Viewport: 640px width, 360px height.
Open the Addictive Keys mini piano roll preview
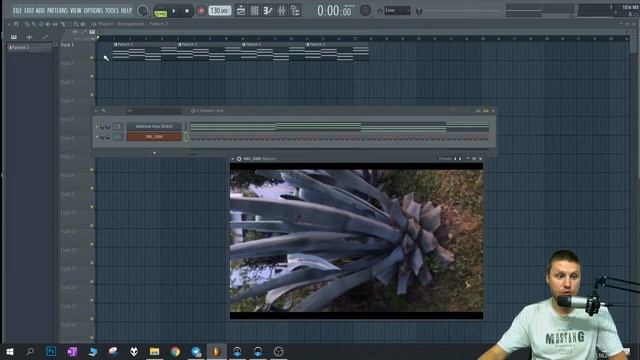tap(339, 127)
